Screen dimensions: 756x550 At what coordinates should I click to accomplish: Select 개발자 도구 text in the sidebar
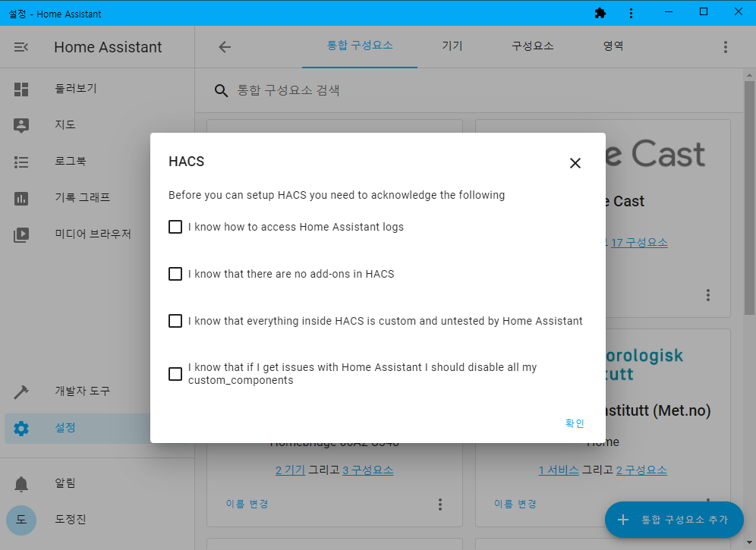(x=83, y=391)
